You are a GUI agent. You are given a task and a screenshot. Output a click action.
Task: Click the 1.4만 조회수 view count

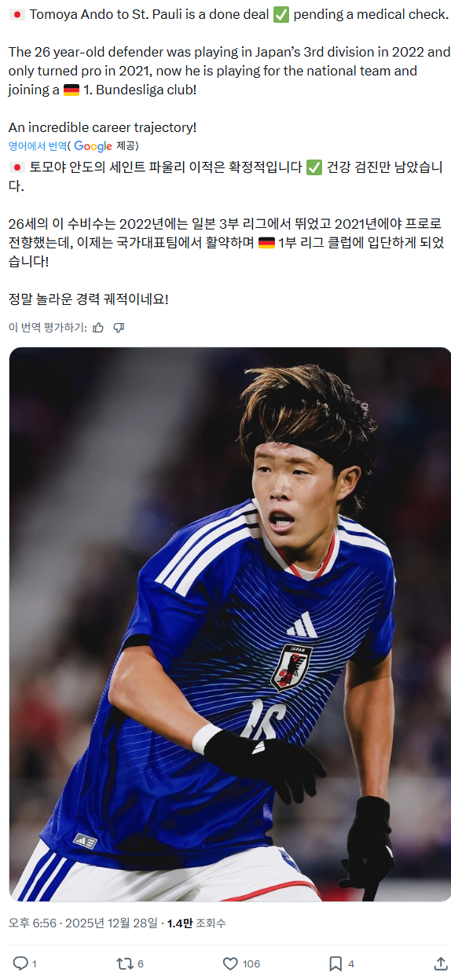click(196, 923)
